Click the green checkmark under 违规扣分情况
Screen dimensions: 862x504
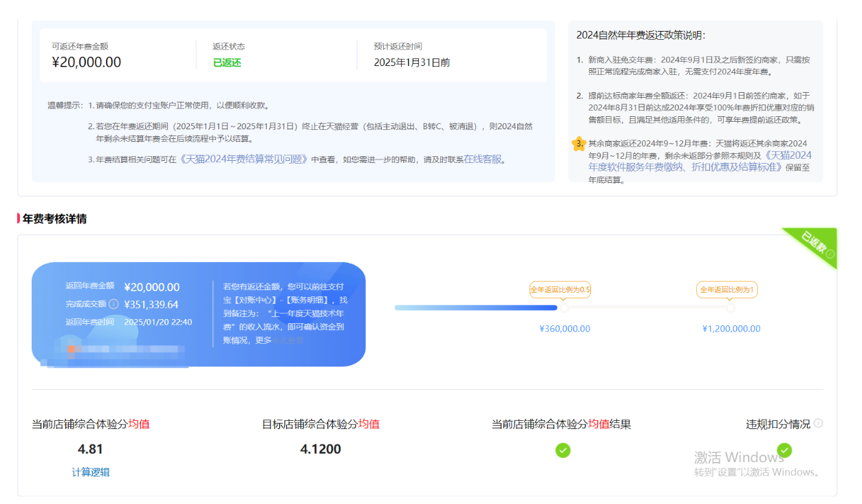click(784, 450)
